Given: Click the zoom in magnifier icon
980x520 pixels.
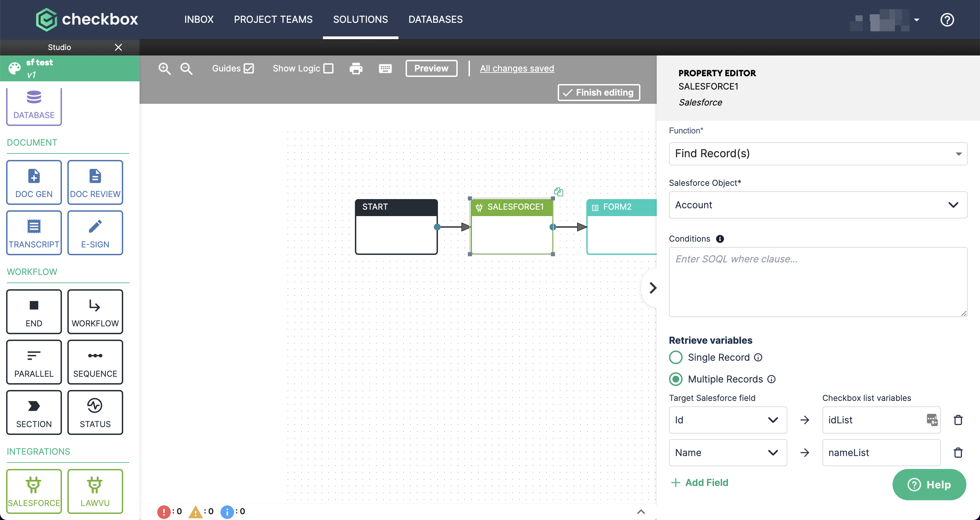Looking at the screenshot, I should click(164, 68).
